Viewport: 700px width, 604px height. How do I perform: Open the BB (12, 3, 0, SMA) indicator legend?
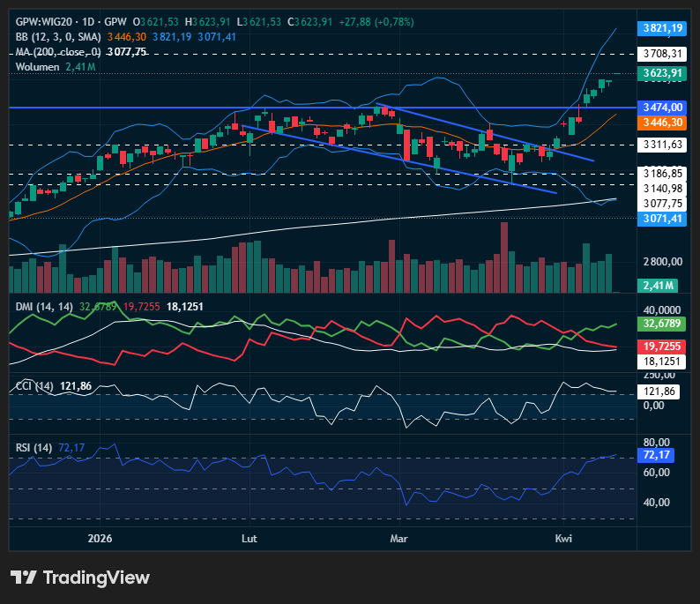click(x=58, y=37)
